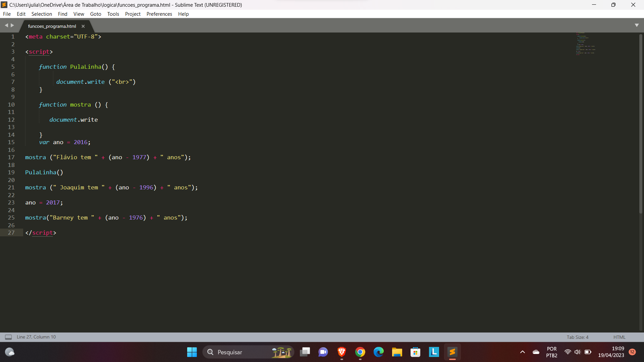Launch Microsoft Edge from the taskbar
Screen dimensions: 644x362
tap(379, 352)
